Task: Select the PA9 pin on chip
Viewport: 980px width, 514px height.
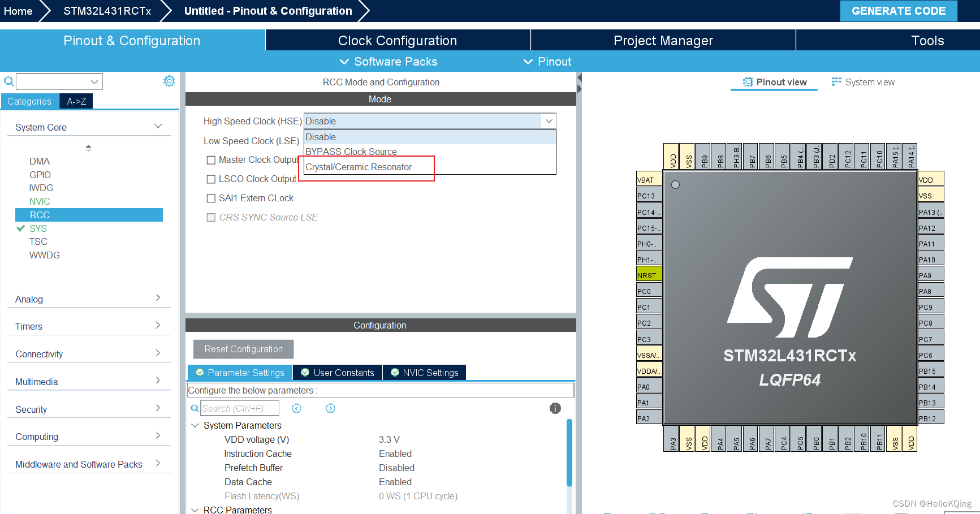Action: (x=931, y=275)
